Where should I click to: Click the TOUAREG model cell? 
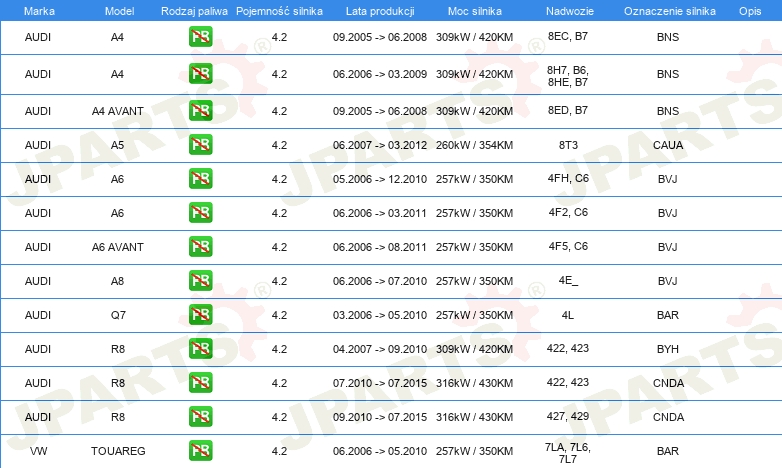[118, 451]
